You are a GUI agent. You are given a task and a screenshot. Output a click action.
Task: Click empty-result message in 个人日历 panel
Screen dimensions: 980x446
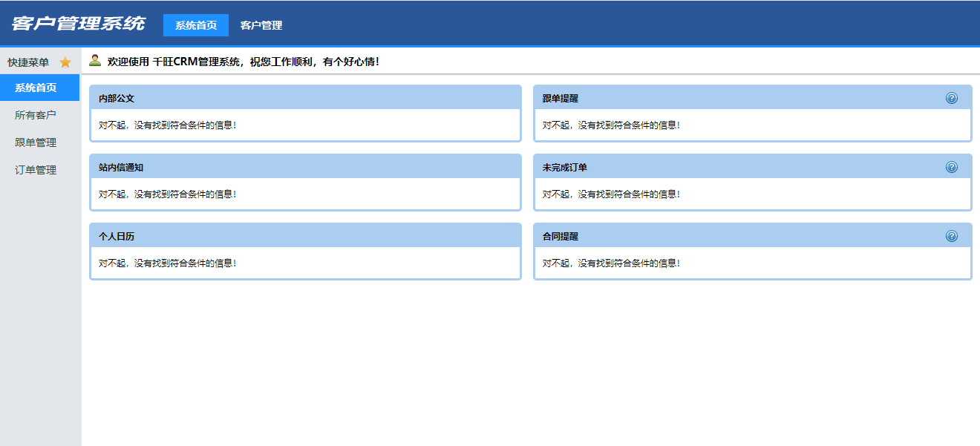pyautogui.click(x=168, y=263)
